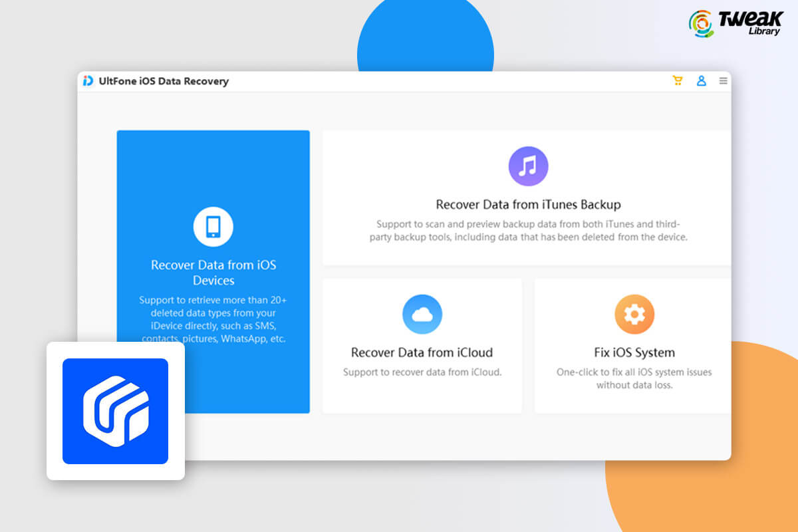Open the shopping cart in the title bar
Screen dimensions: 798x532
point(677,80)
